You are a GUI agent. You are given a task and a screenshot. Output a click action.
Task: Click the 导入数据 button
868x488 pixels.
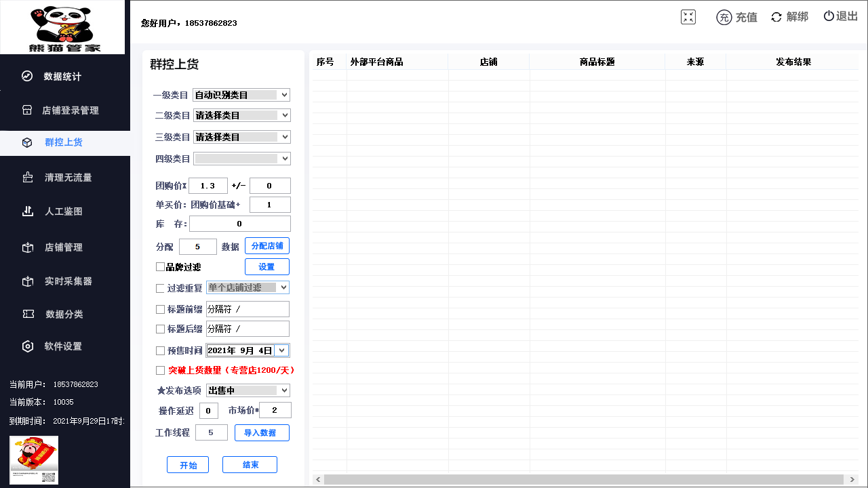(262, 432)
